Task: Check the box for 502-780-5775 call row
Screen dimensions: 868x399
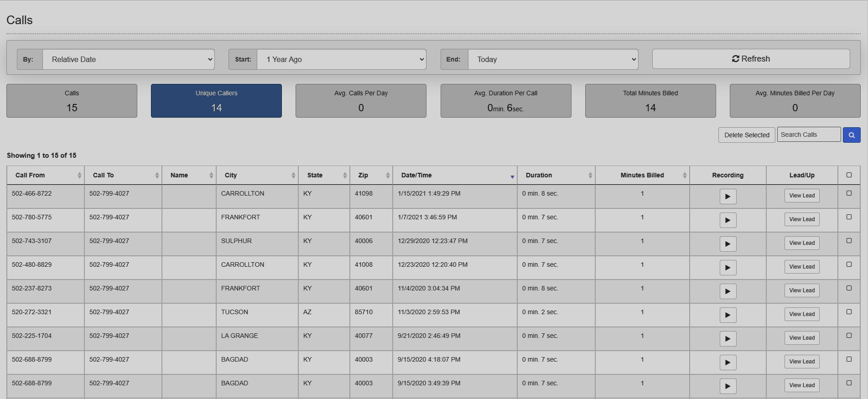Action: [x=848, y=217]
